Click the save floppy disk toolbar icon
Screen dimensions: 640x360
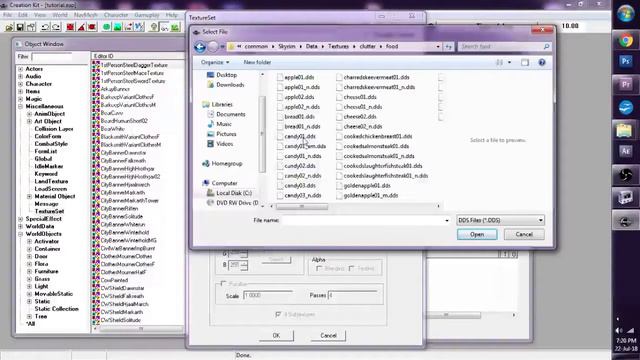(20, 27)
